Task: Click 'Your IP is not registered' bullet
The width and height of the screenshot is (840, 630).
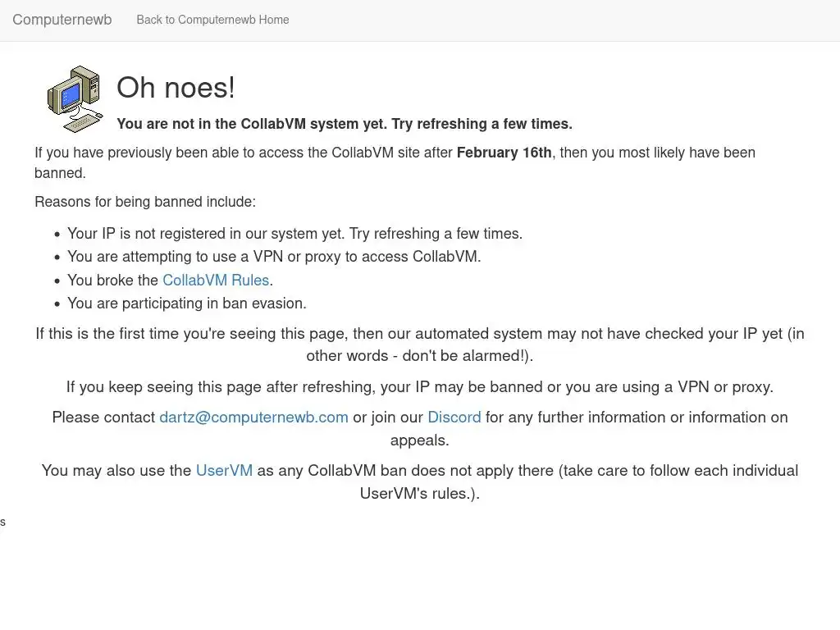Action: (x=294, y=234)
